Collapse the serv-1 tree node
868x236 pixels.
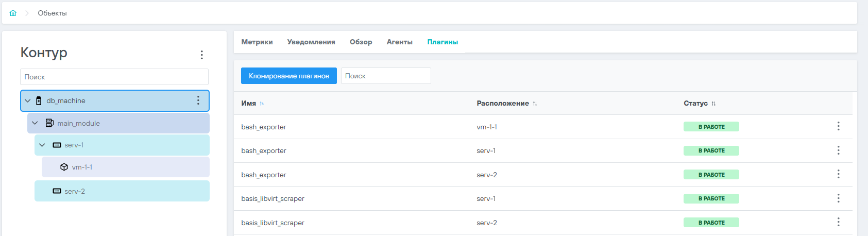pyautogui.click(x=42, y=145)
